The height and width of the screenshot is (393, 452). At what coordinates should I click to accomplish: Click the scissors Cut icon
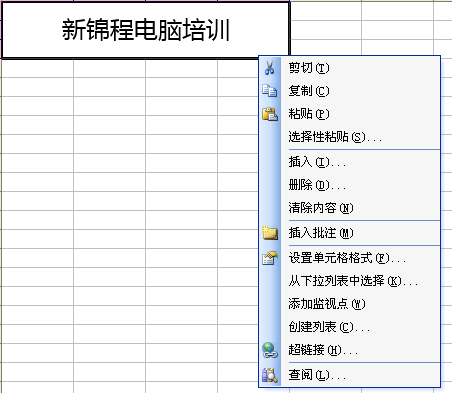pos(270,68)
